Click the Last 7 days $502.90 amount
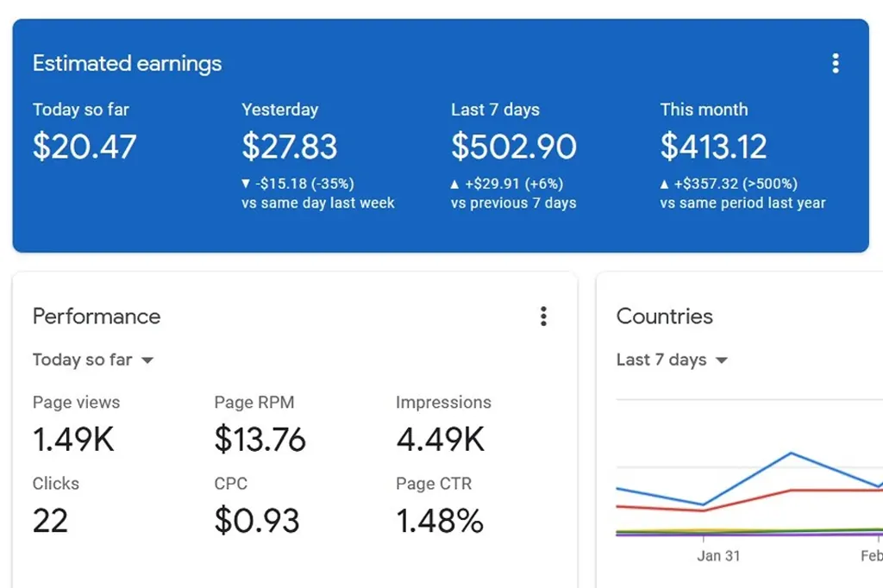The height and width of the screenshot is (588, 883). 513,147
